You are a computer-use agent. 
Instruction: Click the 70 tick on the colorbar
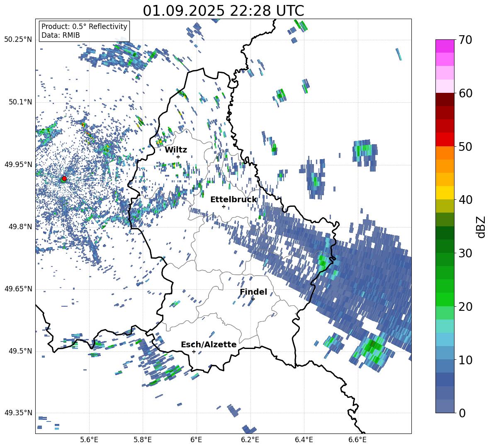[x=465, y=40]
